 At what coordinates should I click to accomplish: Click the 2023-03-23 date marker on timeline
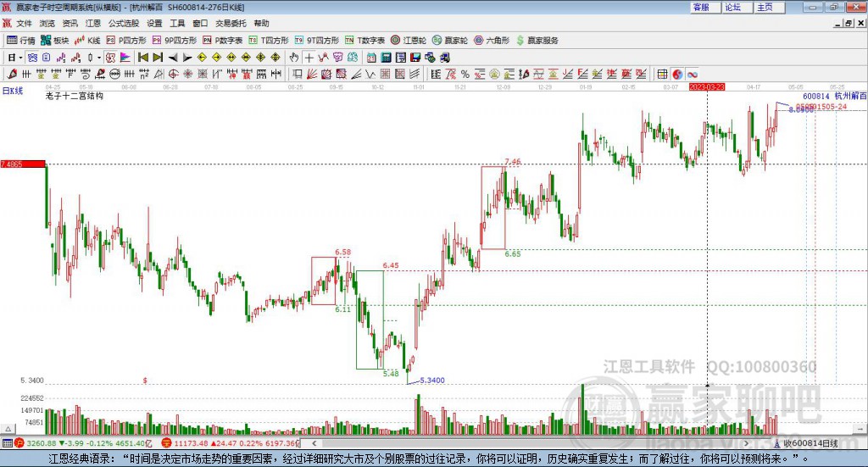707,86
